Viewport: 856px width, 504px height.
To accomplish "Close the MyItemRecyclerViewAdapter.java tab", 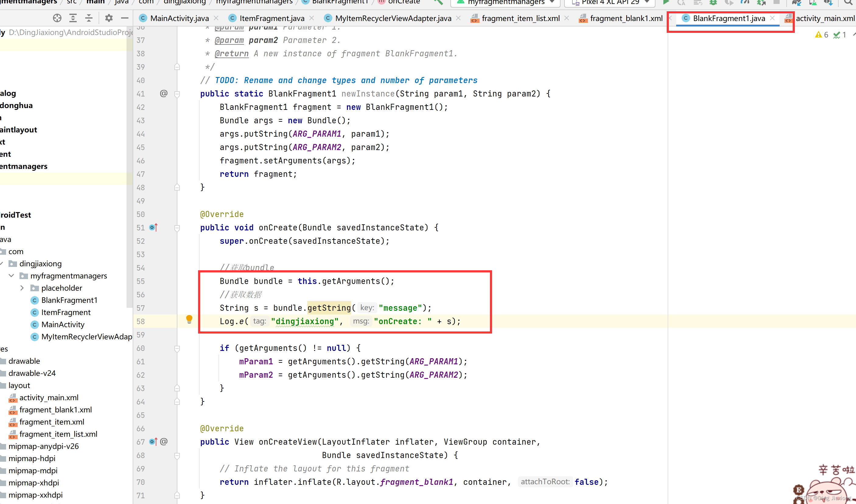I will point(458,18).
